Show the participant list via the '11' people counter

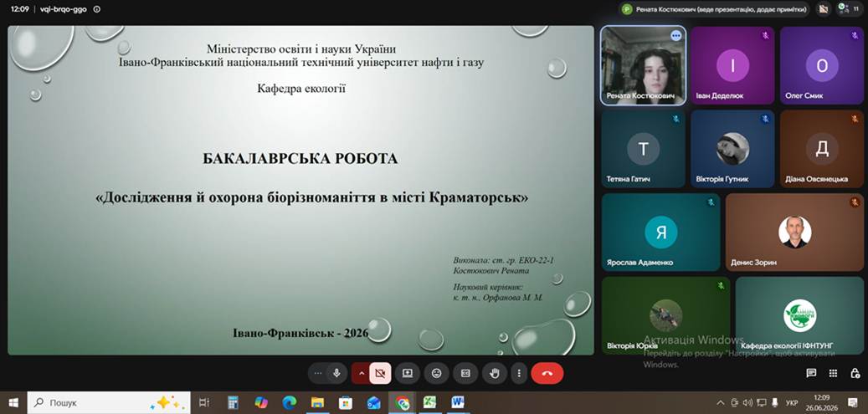tap(850, 9)
